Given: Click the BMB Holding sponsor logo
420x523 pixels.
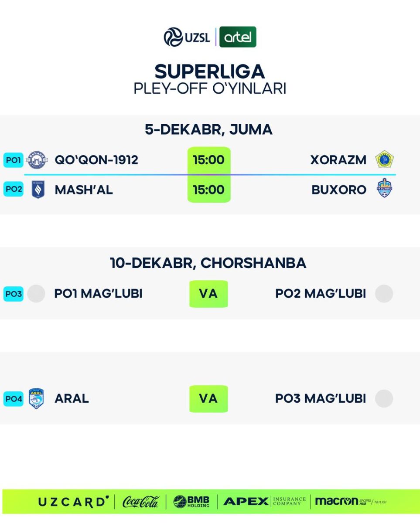Looking at the screenshot, I should point(191,502).
